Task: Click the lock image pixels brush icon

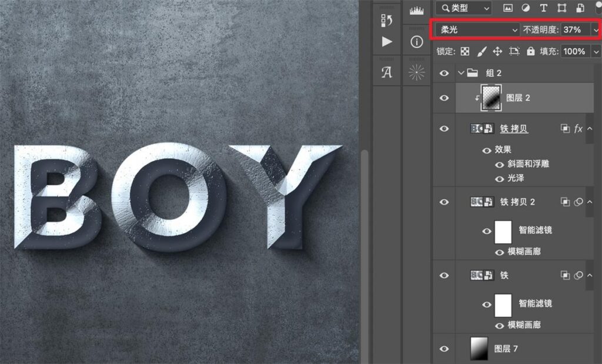Action: point(481,51)
